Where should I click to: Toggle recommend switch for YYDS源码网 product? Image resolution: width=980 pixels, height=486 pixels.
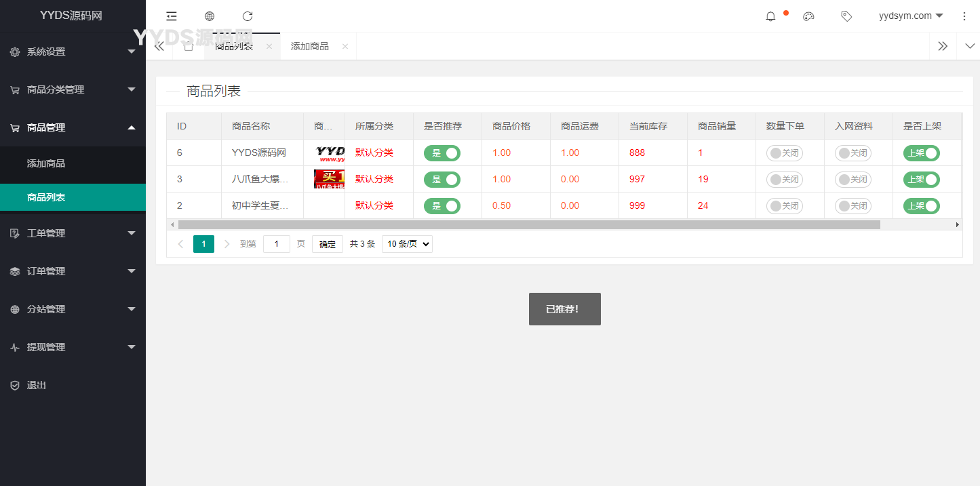click(442, 153)
